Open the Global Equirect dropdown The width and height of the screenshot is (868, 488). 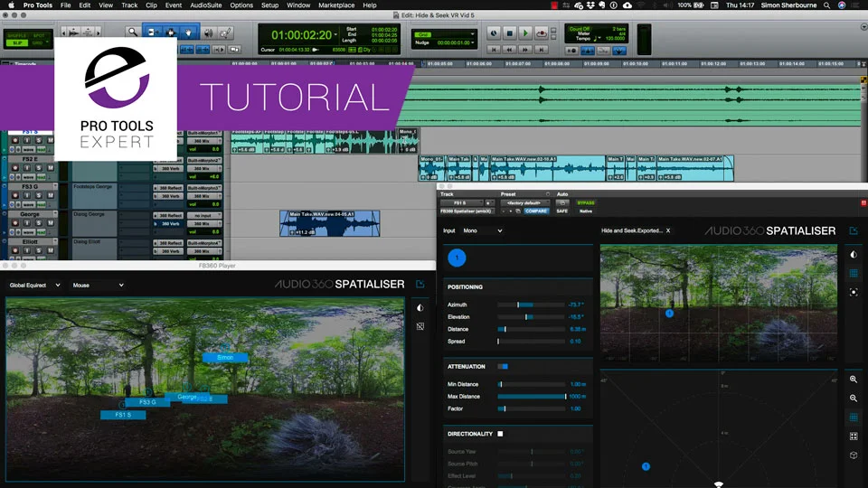(34, 285)
